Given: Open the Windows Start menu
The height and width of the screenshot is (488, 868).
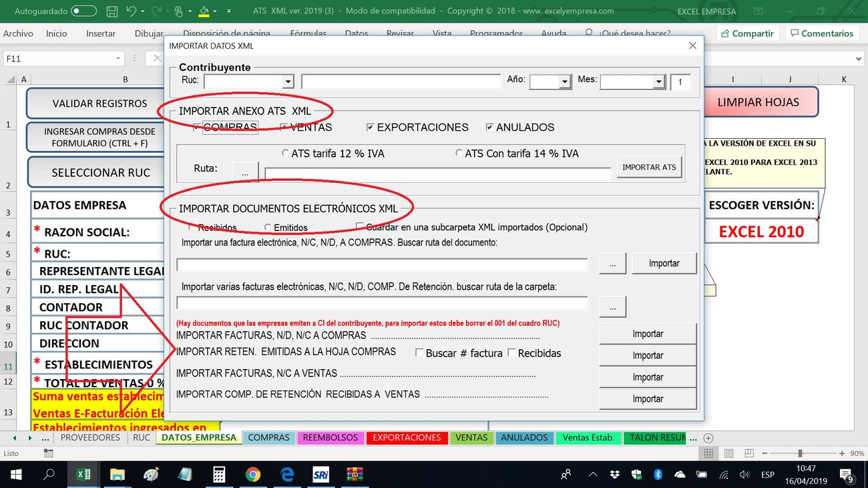Looking at the screenshot, I should pos(16,475).
